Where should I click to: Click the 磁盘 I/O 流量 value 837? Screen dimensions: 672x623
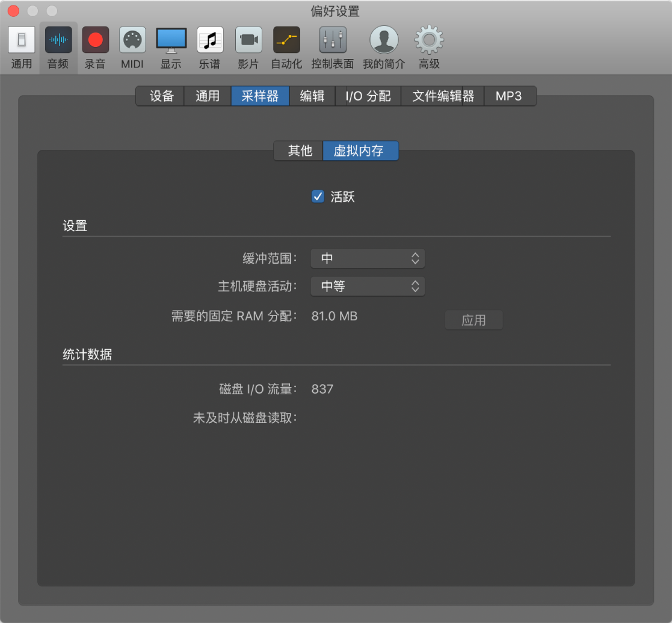pos(322,389)
